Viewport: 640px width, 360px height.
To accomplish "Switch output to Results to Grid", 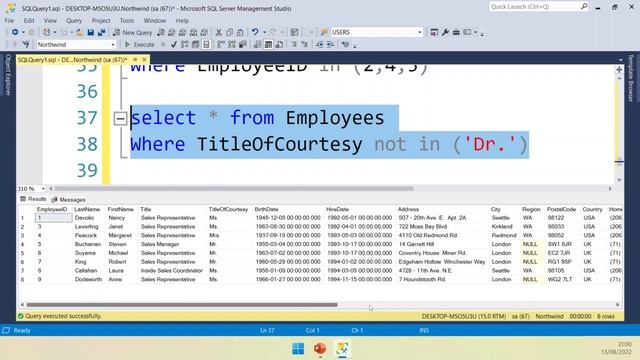I will tap(268, 44).
